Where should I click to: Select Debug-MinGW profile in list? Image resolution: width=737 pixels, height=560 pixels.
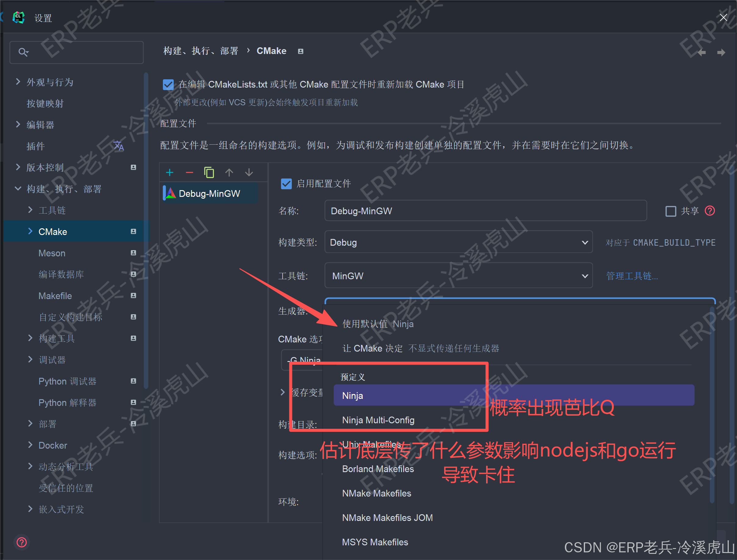point(209,194)
